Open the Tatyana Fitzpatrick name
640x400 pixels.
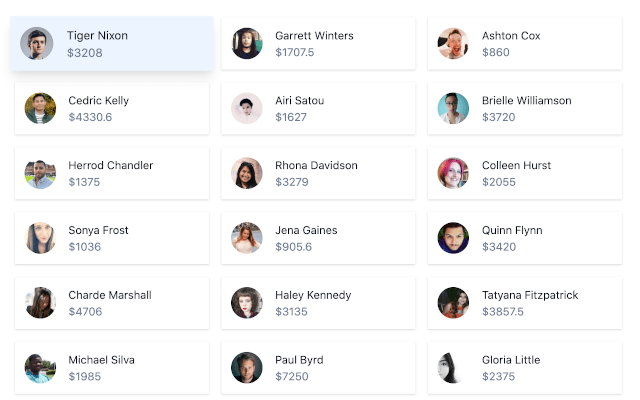click(x=530, y=295)
